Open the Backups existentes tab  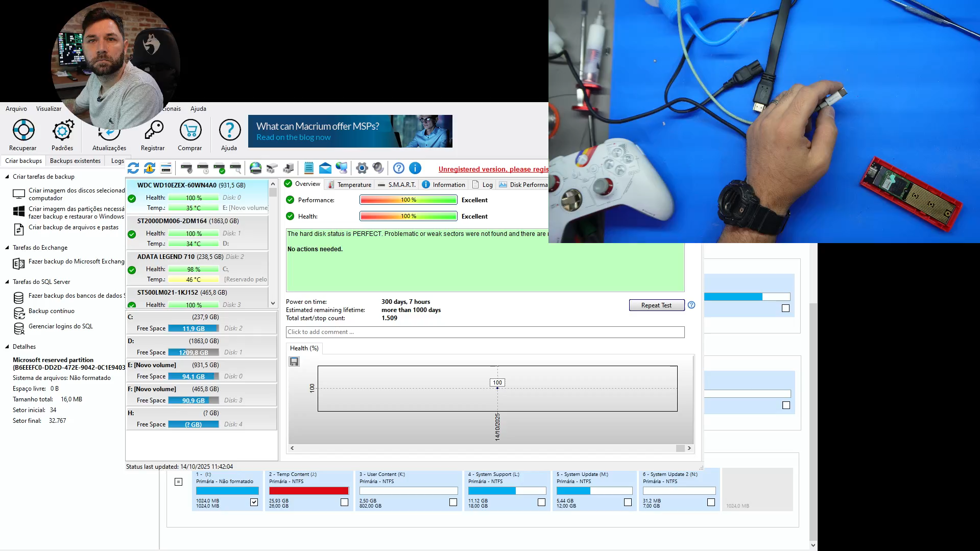click(x=75, y=161)
